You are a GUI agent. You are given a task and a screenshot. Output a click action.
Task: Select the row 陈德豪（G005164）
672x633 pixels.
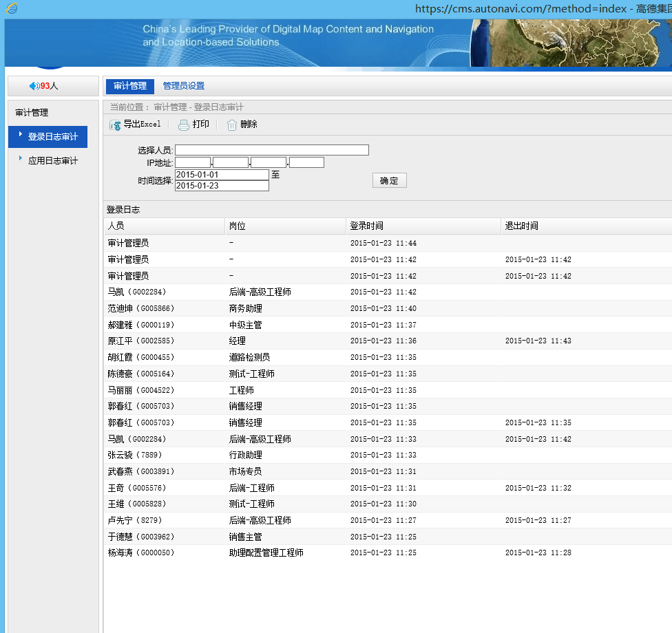pos(388,374)
